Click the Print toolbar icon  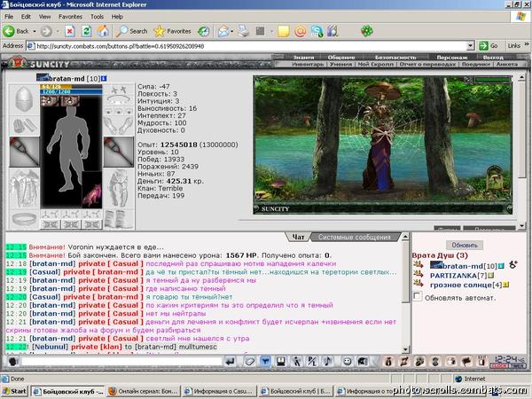243,31
